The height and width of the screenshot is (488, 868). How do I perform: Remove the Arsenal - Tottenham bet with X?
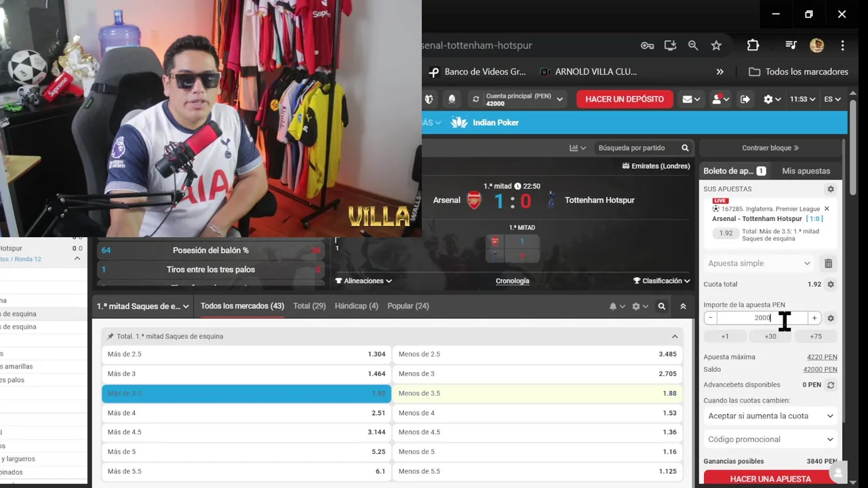[x=827, y=209]
